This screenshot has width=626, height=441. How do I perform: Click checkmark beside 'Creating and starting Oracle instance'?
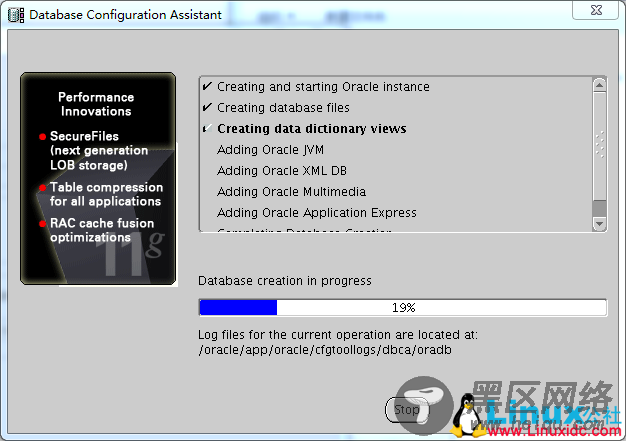207,86
